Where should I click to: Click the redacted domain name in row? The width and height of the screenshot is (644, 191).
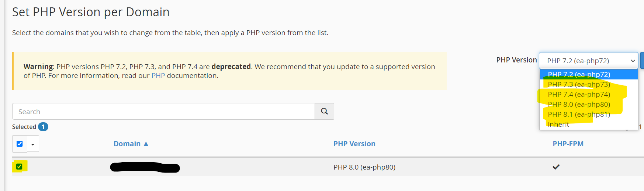[x=145, y=167]
